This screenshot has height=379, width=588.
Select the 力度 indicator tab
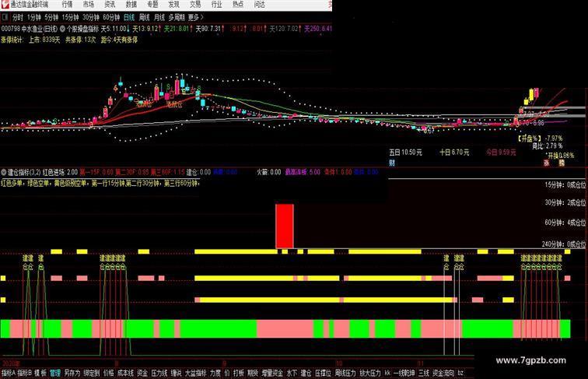coord(215,373)
